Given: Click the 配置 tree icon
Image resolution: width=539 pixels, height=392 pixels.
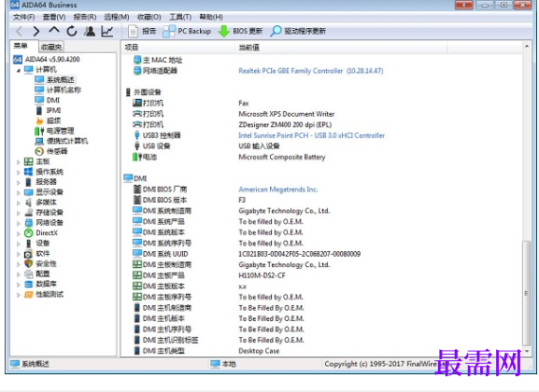Looking at the screenshot, I should click(x=29, y=273).
